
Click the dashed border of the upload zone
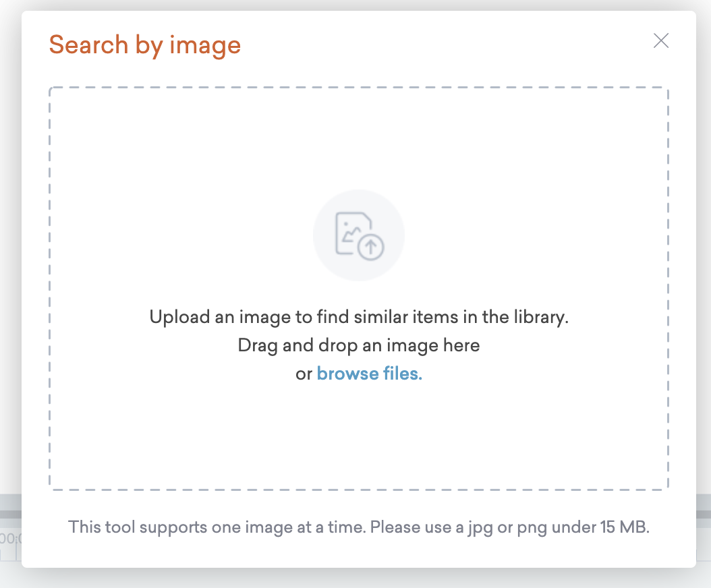coord(359,87)
